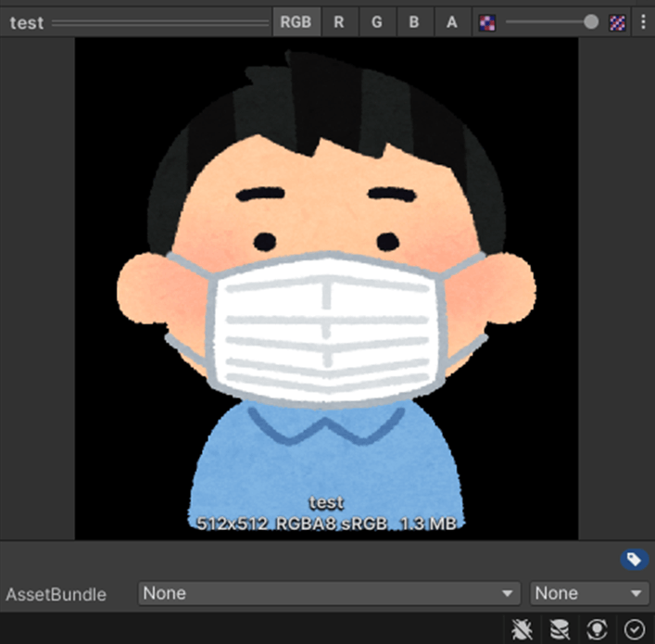Click the masked character texture preview

(x=326, y=288)
